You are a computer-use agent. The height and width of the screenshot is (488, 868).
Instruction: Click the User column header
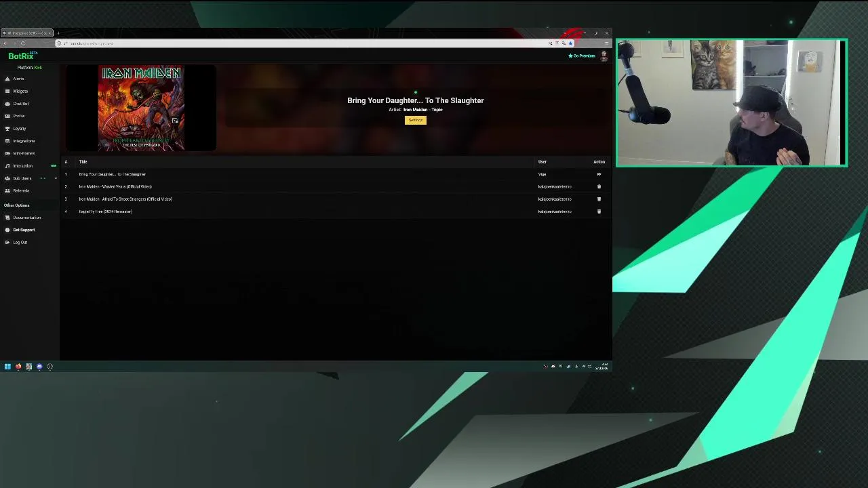click(542, 162)
